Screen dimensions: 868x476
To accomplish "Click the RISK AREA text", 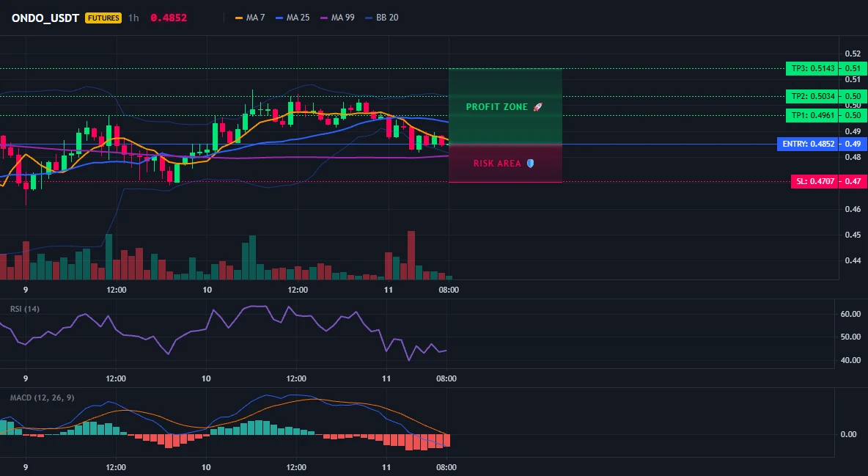I will [x=497, y=164].
